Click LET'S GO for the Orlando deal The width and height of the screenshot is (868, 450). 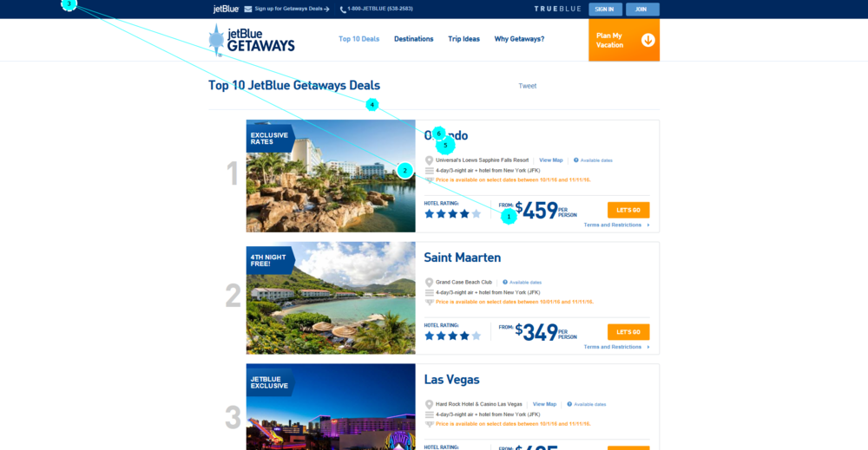click(x=628, y=210)
